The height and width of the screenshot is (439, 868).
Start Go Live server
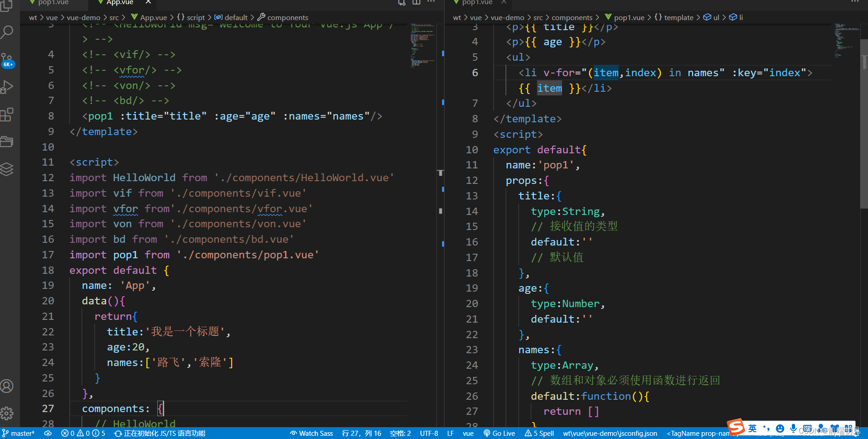point(499,433)
